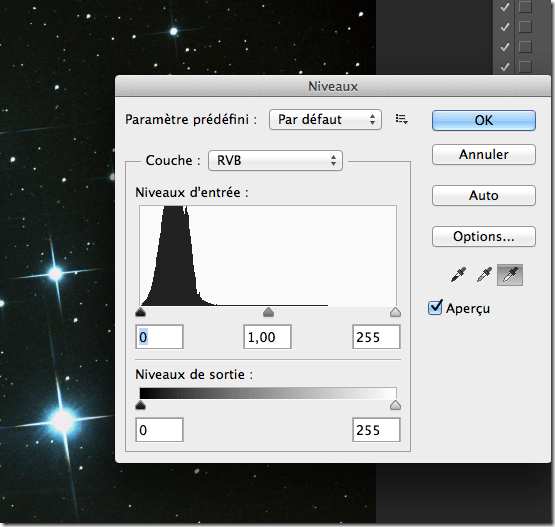Click the input shadow value field showing 0

tap(159, 337)
